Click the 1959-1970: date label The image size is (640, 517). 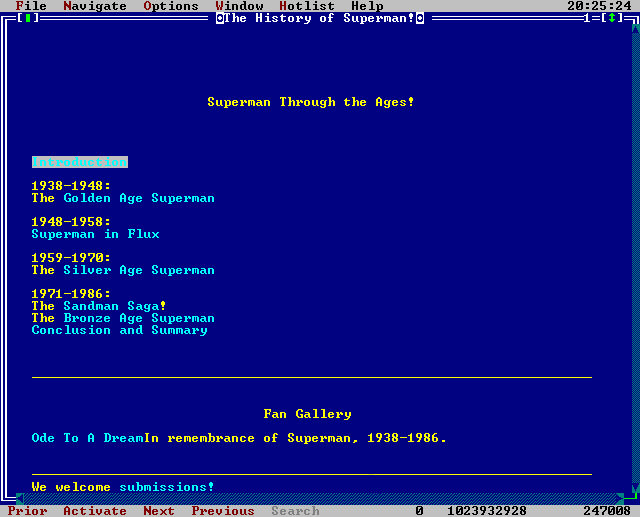pyautogui.click(x=71, y=258)
